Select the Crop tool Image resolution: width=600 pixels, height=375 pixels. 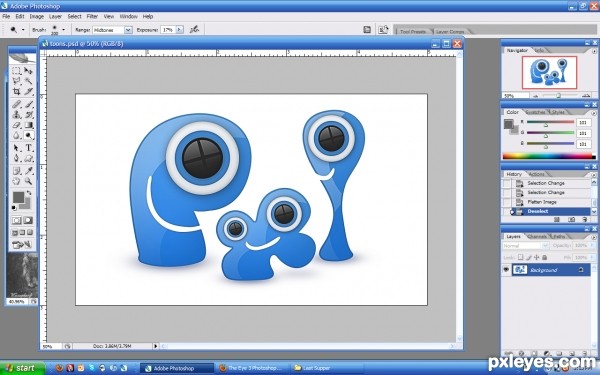16,91
